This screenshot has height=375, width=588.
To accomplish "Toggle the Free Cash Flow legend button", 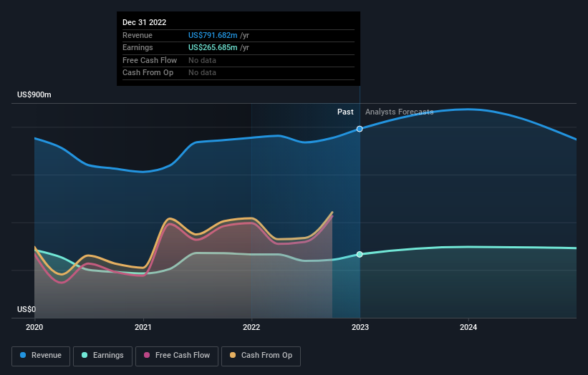I will pyautogui.click(x=177, y=356).
